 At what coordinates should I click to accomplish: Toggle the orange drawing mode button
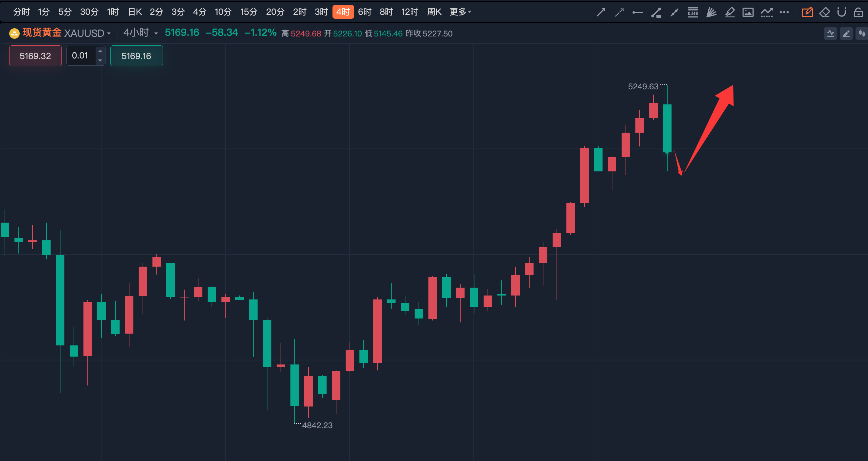[x=807, y=12]
